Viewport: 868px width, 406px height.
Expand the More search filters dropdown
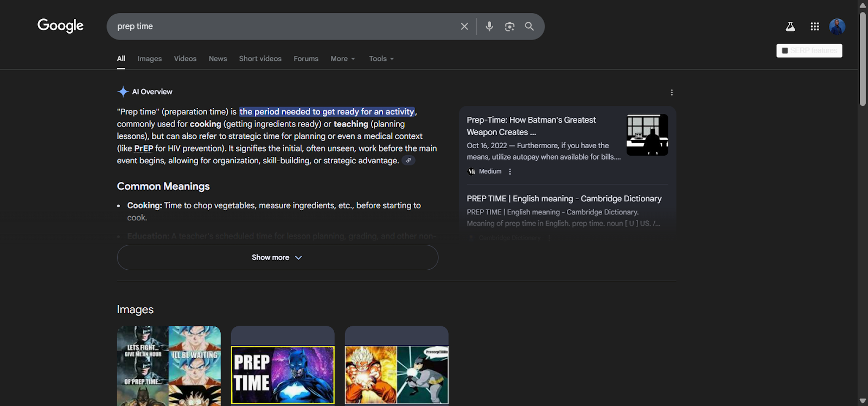[343, 59]
